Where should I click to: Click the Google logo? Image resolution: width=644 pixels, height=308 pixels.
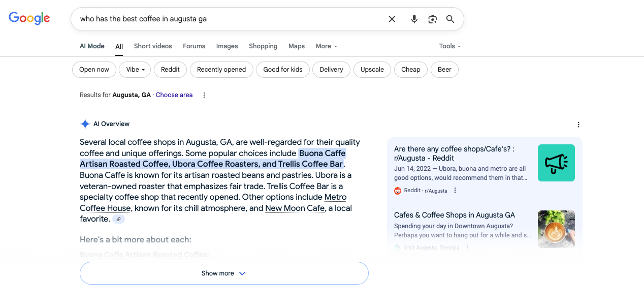click(29, 18)
